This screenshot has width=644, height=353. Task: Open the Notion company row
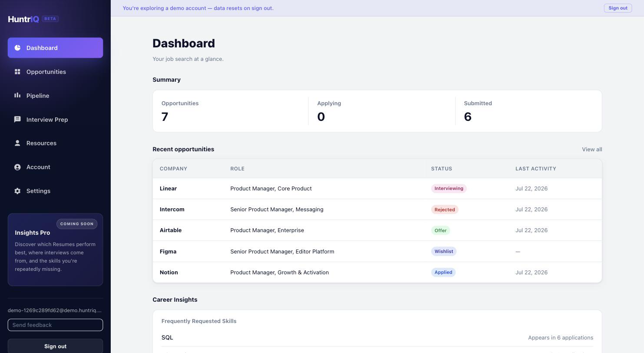[x=377, y=272]
